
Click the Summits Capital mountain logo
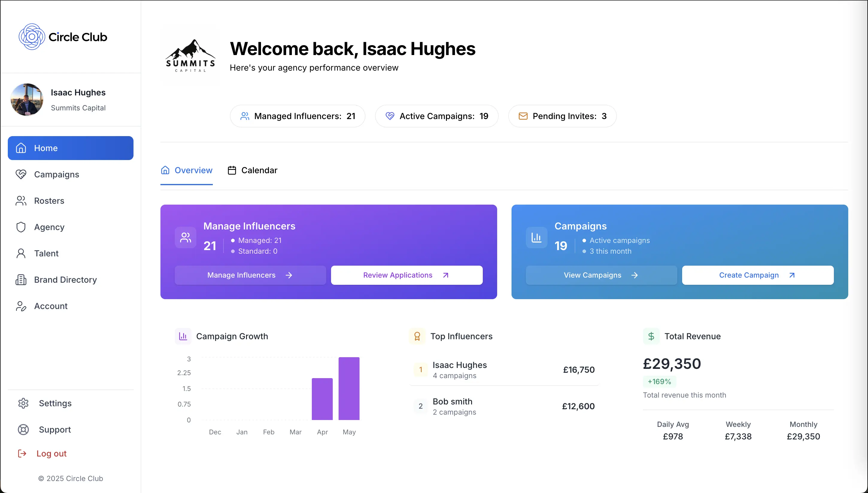[x=190, y=55]
